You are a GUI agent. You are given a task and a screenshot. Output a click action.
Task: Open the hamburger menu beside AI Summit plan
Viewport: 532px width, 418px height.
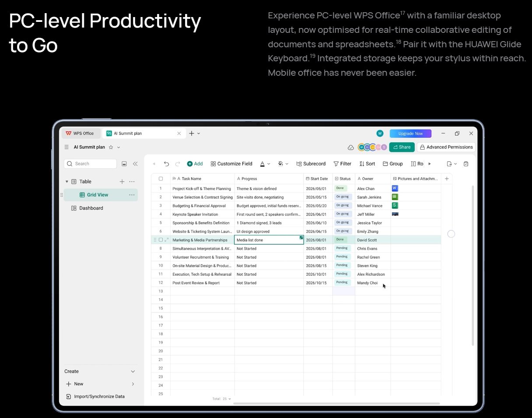(x=66, y=147)
